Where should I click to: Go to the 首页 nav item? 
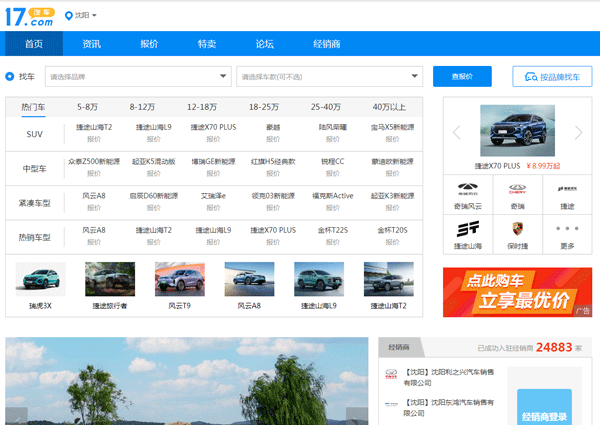tap(34, 44)
